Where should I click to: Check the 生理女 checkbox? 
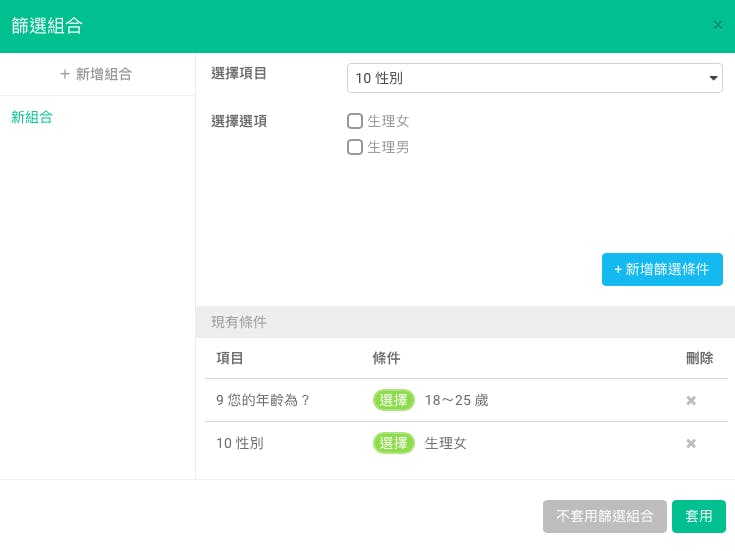pyautogui.click(x=354, y=121)
